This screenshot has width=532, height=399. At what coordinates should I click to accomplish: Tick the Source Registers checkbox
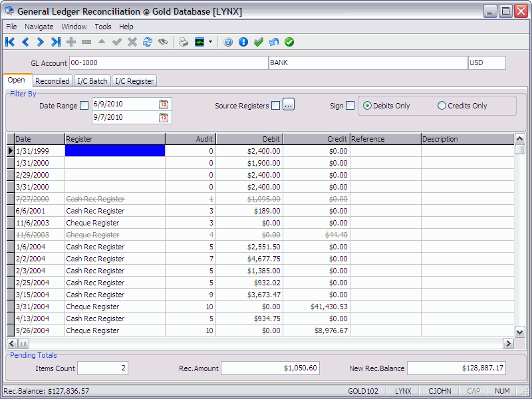pyautogui.click(x=275, y=106)
